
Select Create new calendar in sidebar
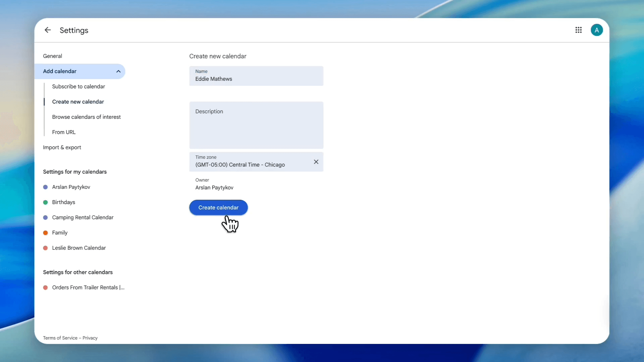click(78, 102)
